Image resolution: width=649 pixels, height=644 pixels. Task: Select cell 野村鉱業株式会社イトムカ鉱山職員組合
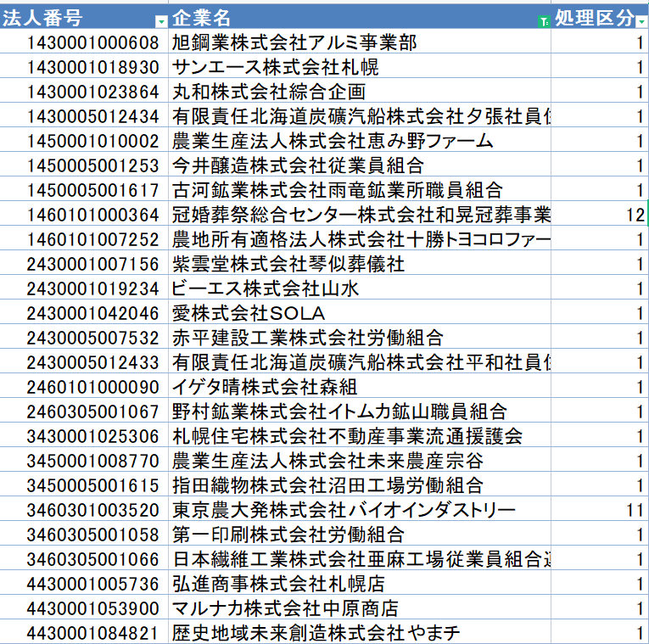pyautogui.click(x=360, y=410)
